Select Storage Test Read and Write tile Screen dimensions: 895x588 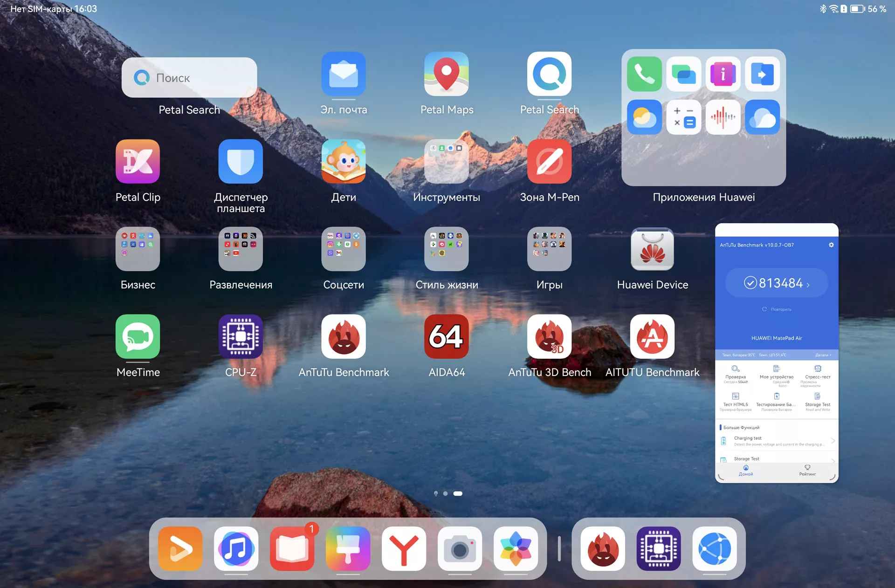coord(818,402)
